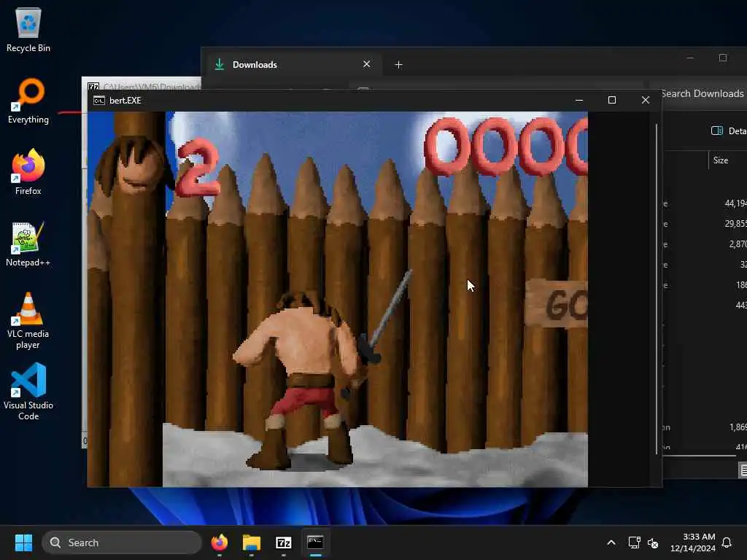This screenshot has height=560, width=747.
Task: Show hidden system tray icons
Action: [611, 542]
